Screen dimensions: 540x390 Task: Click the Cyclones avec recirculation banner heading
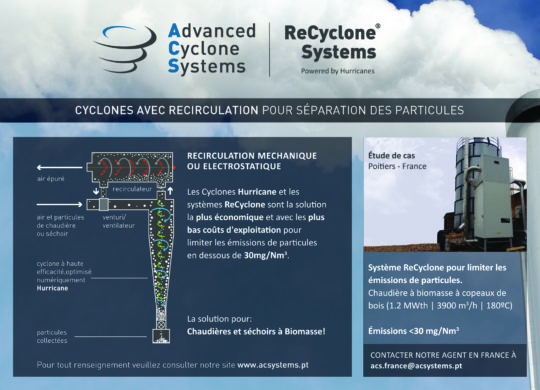pyautogui.click(x=269, y=110)
